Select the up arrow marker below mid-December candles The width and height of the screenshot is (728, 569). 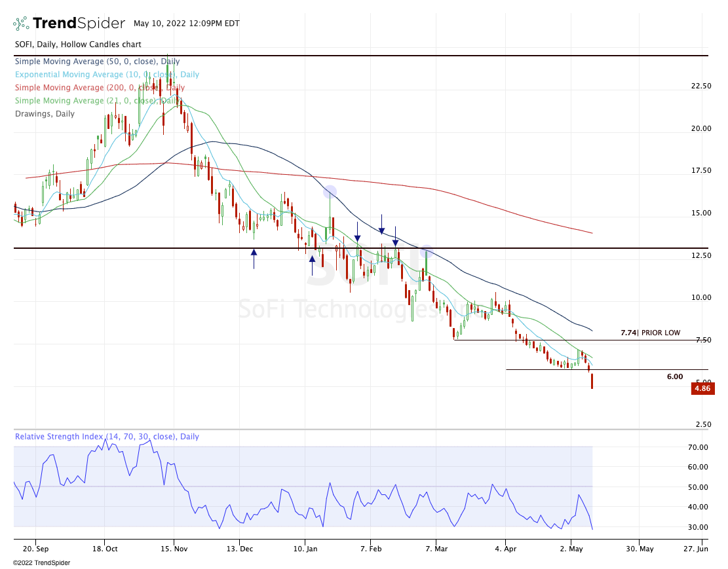(254, 258)
